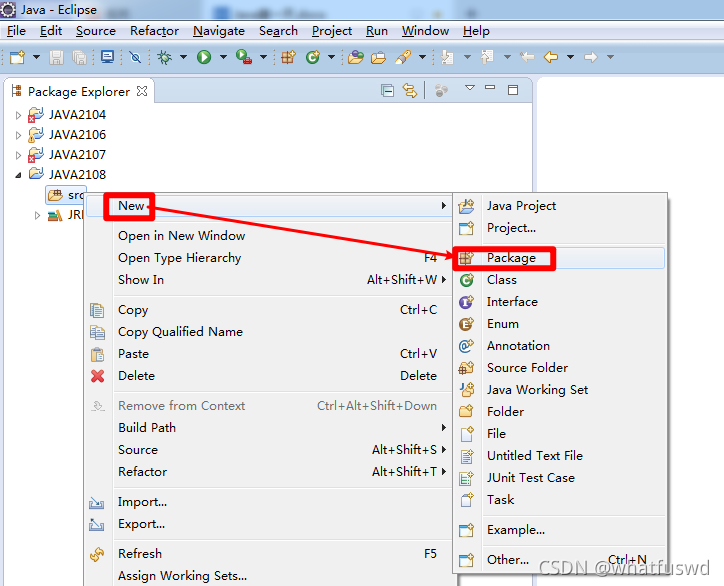Click the Save All toolbar icon

79,57
